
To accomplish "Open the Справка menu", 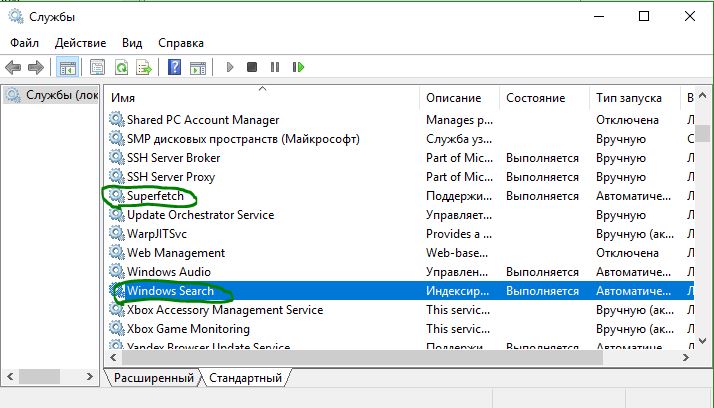I will pos(180,43).
